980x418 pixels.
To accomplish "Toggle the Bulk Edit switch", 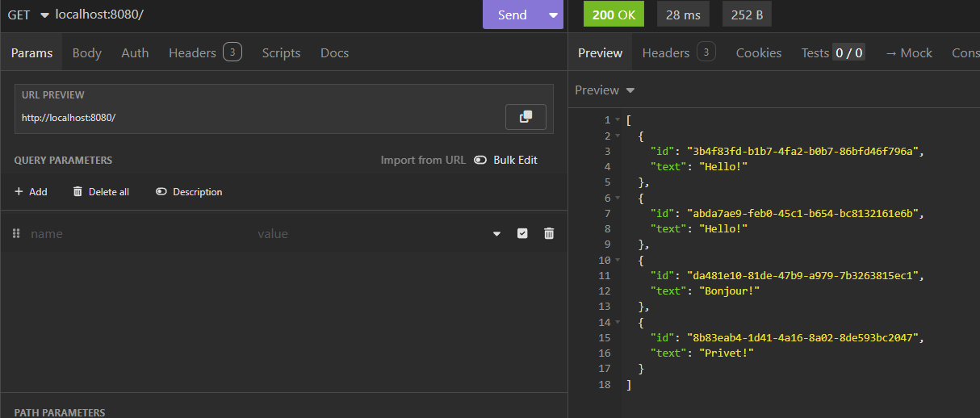I will [480, 160].
